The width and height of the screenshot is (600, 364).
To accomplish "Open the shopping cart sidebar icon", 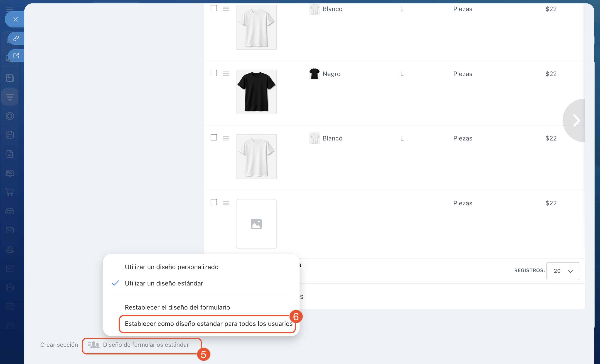I will (x=10, y=192).
